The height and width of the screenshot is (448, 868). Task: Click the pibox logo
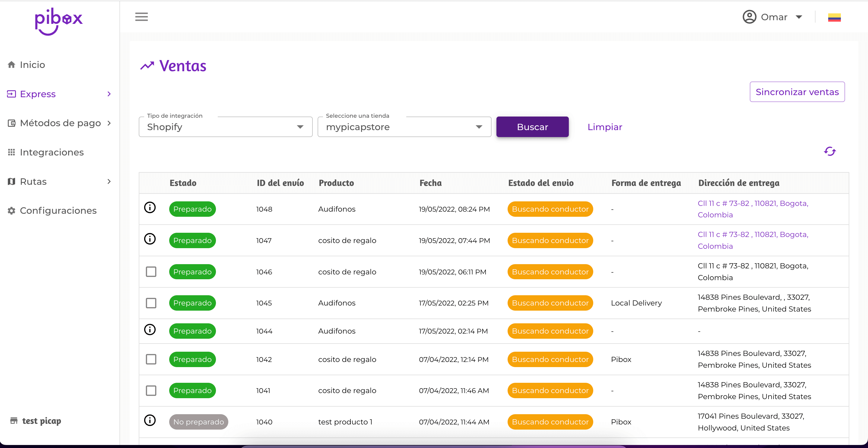point(59,21)
